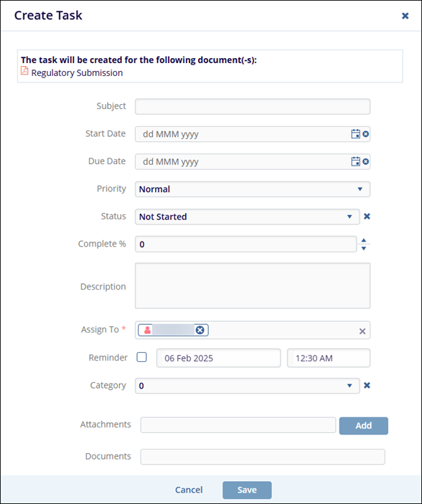Clear the Start Date value
The width and height of the screenshot is (422, 504).
click(x=366, y=134)
